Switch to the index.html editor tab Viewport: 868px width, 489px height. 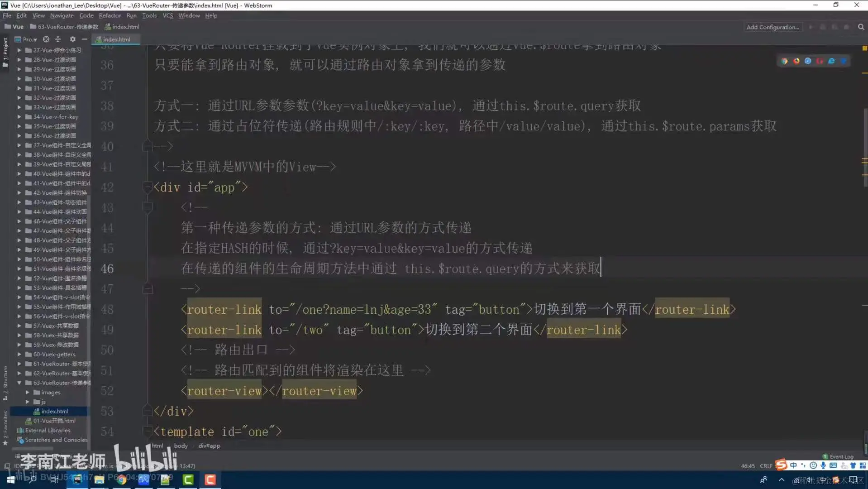(x=116, y=39)
